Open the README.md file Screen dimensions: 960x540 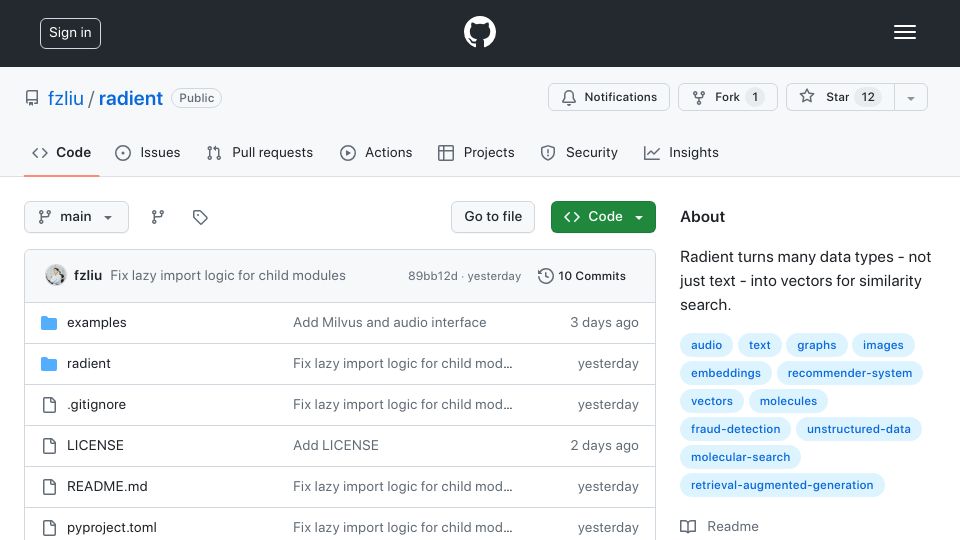(107, 487)
